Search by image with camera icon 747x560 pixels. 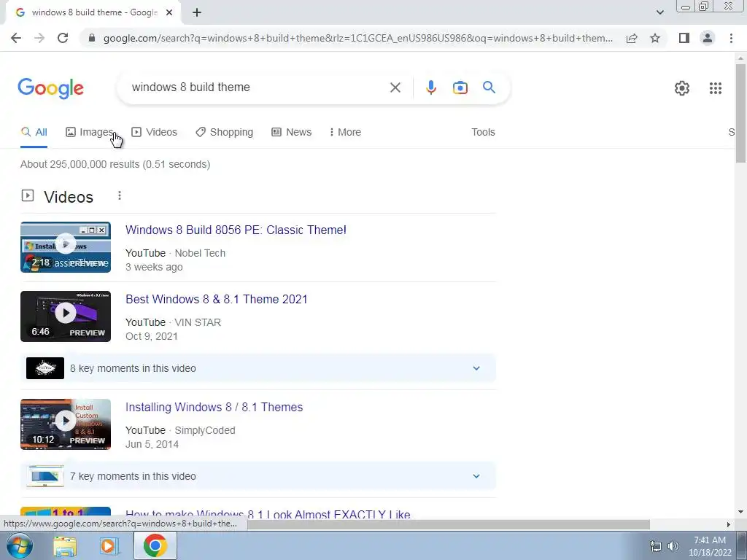[460, 87]
